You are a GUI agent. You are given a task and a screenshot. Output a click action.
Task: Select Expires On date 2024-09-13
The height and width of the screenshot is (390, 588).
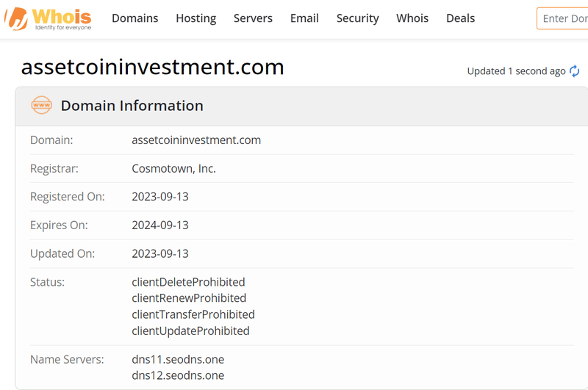[160, 225]
